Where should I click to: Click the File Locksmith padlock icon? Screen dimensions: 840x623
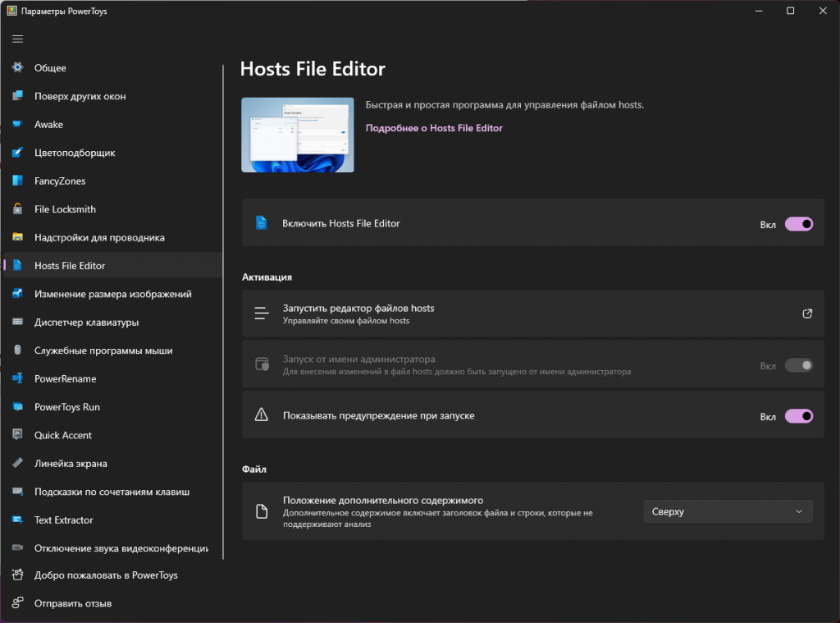(18, 209)
